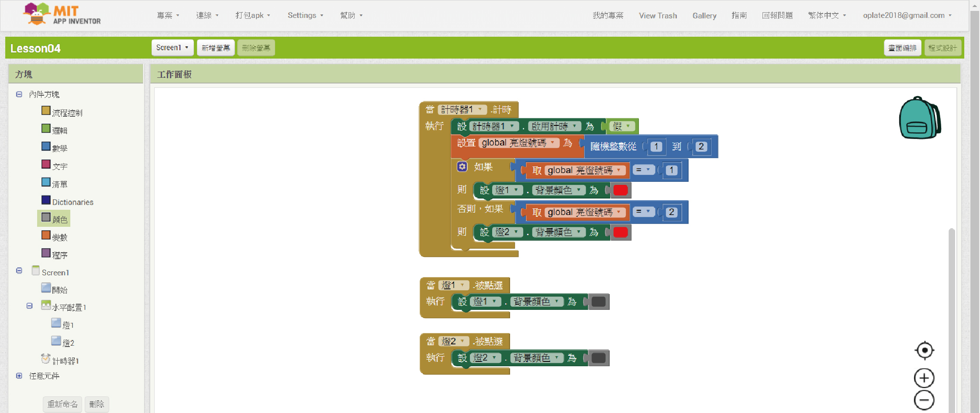Collapse the 內件方塊 tree section
The width and height of the screenshot is (980, 413).
tap(19, 94)
